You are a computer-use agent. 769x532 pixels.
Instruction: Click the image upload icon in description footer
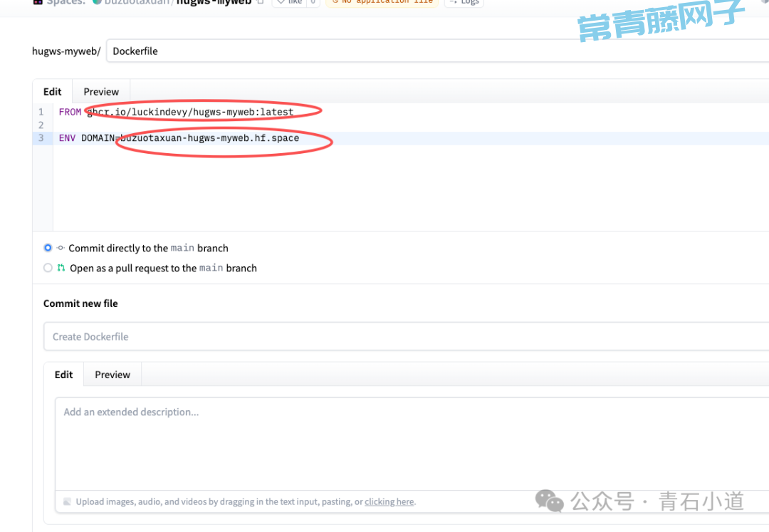click(x=68, y=501)
